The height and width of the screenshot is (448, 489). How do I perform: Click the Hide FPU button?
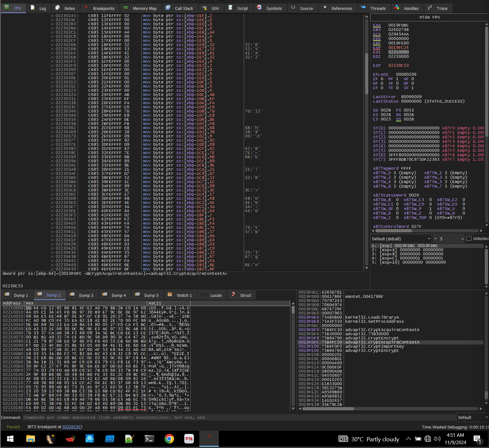pos(430,17)
